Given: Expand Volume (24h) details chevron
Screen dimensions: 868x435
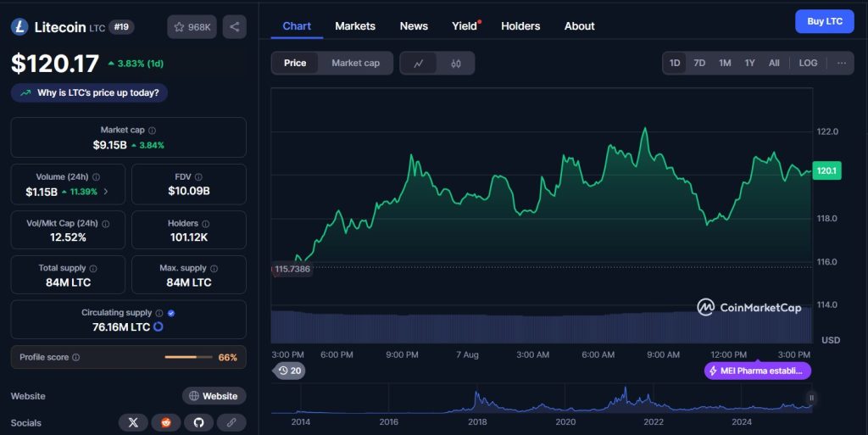Looking at the screenshot, I should pyautogui.click(x=106, y=192).
